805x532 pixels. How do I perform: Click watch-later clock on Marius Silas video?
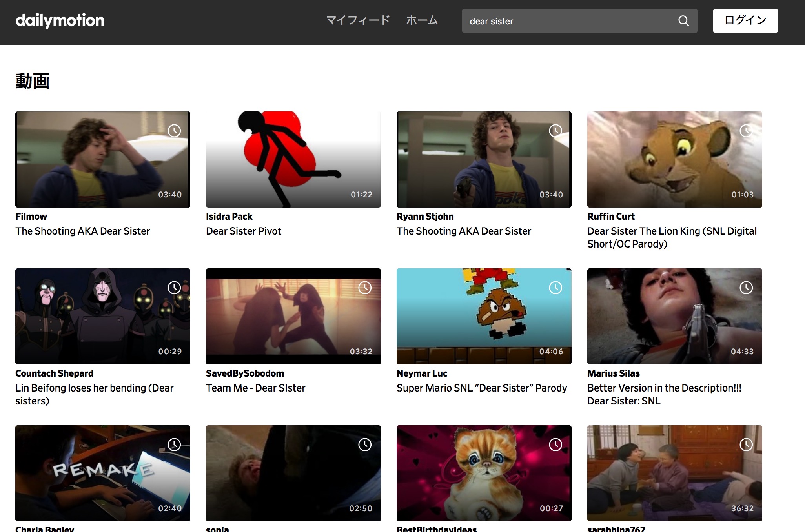[x=746, y=288]
